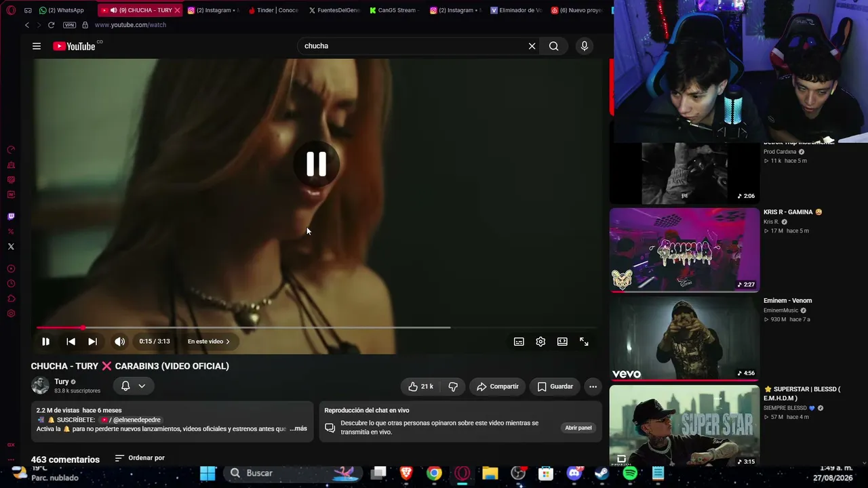Image resolution: width=868 pixels, height=488 pixels.
Task: Open history clock in the Opera sidebar
Action: [x=11, y=284]
